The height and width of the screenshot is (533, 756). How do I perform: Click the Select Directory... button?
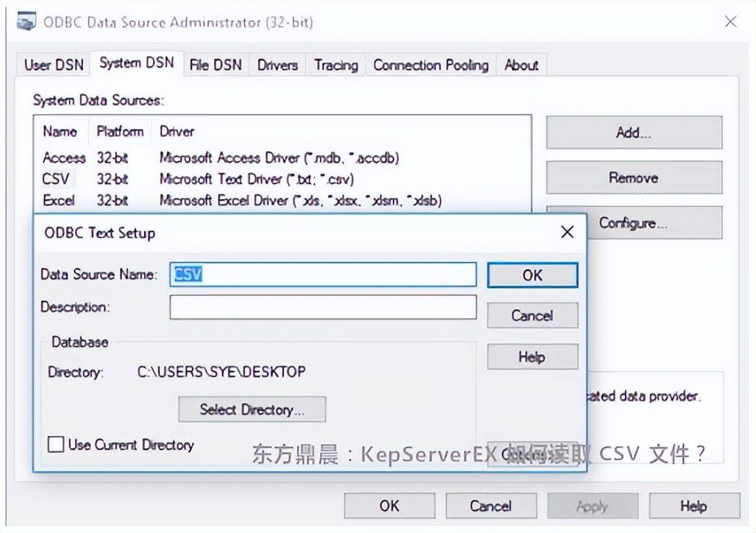click(x=252, y=410)
